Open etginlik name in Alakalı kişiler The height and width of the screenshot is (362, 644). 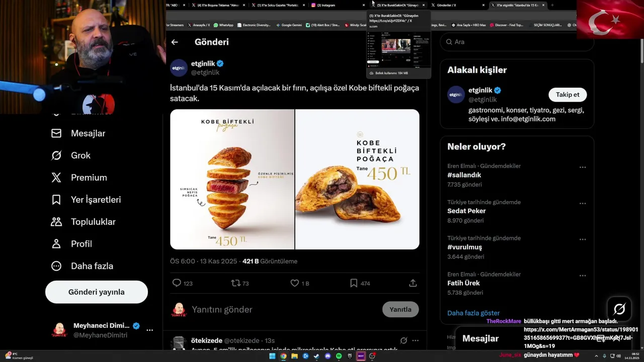[480, 90]
